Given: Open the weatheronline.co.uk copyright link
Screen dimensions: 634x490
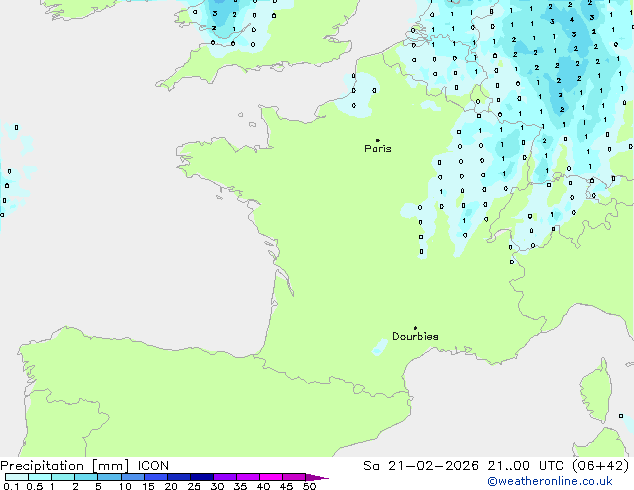Looking at the screenshot, I should (x=550, y=481).
